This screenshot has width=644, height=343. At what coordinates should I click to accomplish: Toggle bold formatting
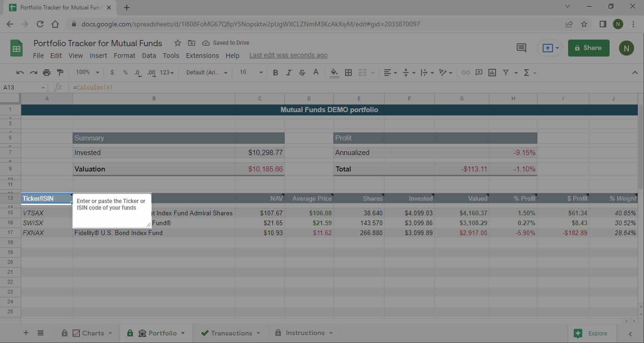[275, 72]
